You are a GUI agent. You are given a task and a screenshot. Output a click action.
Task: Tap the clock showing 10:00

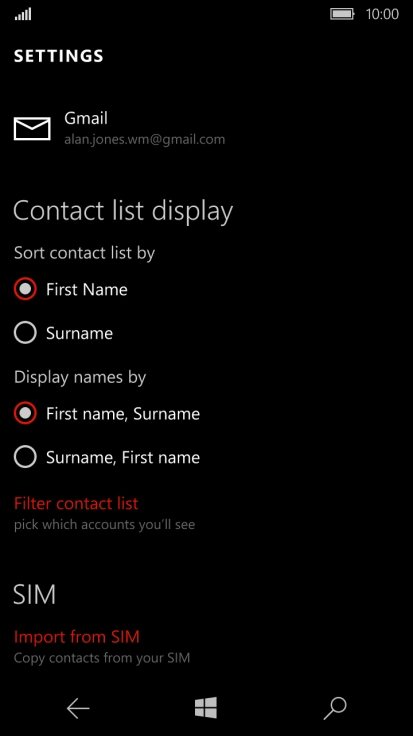[x=382, y=14]
